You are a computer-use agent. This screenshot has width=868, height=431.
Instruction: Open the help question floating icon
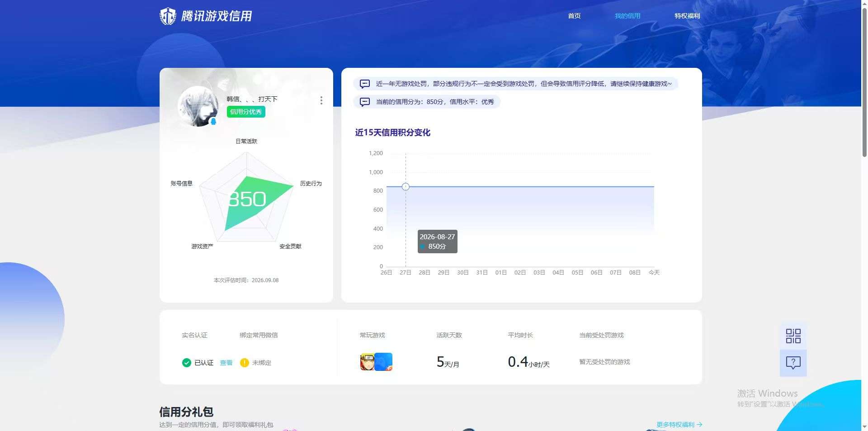[793, 363]
